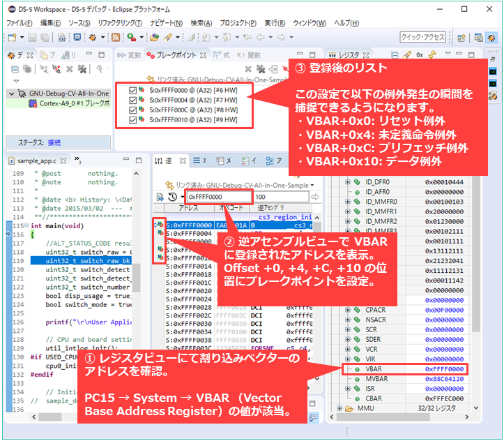Open the 実行(R) menu
The height and width of the screenshot is (441, 504).
coord(275,23)
